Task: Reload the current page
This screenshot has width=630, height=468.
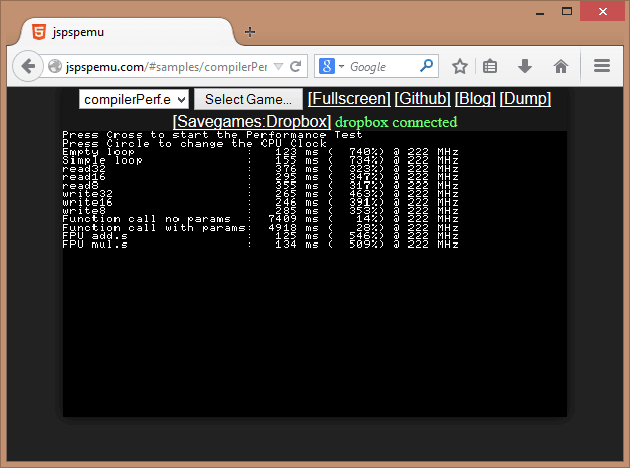Action: pos(296,67)
